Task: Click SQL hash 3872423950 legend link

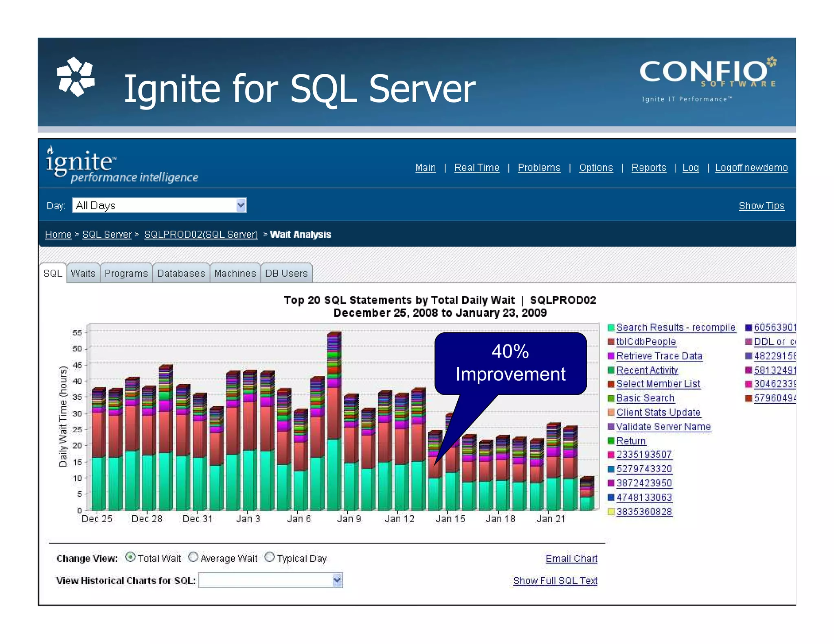Action: [644, 483]
